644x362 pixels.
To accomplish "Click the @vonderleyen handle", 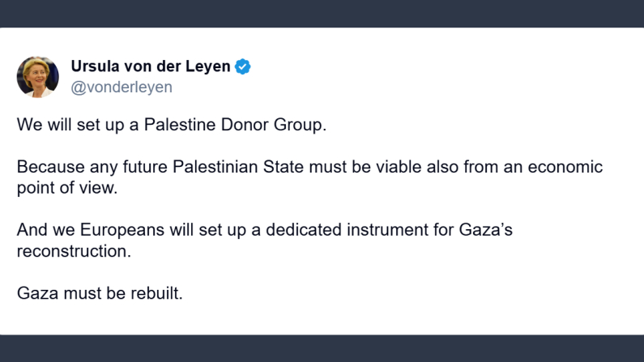I will pyautogui.click(x=122, y=87).
